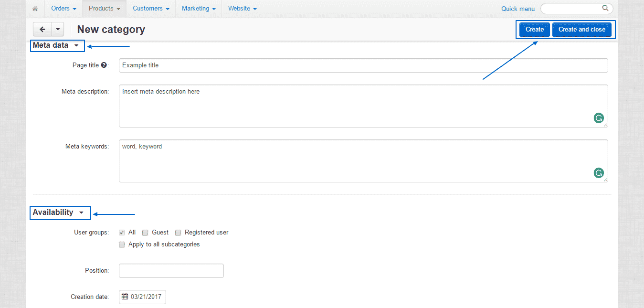Image resolution: width=644 pixels, height=308 pixels.
Task: Check Apply to all subcategories
Action: click(x=122, y=244)
